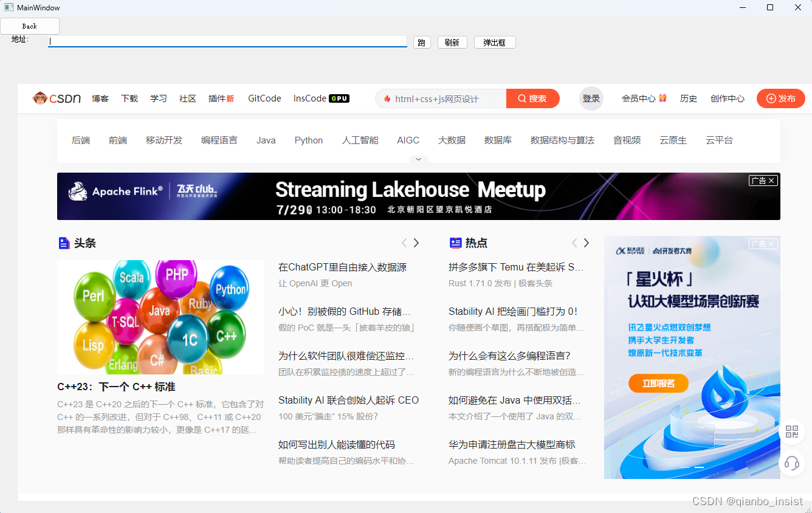This screenshot has height=513, width=812.
Task: Click the MainWindow title bar app icon
Action: [9, 7]
